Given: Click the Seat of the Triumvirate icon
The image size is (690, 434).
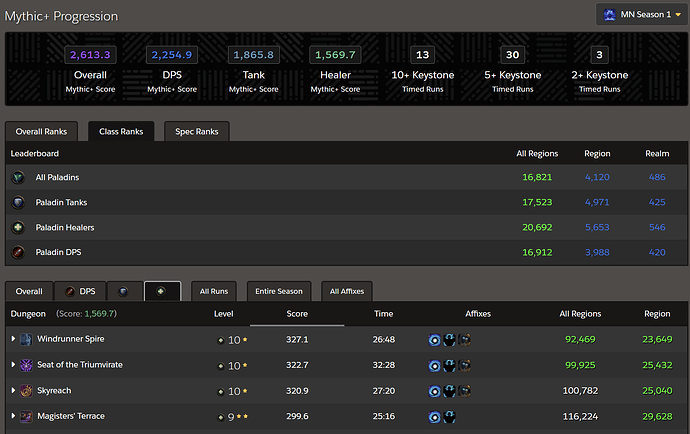Looking at the screenshot, I should [x=26, y=365].
